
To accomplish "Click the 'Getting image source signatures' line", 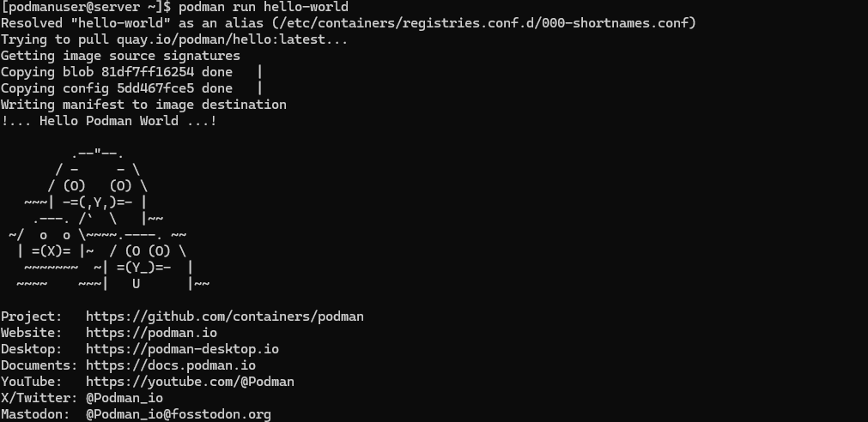I will coord(120,56).
